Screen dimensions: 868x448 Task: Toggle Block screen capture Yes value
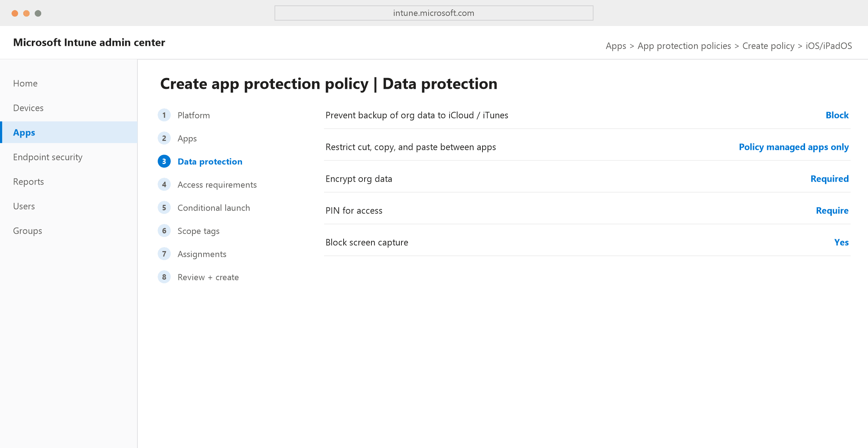pyautogui.click(x=841, y=242)
